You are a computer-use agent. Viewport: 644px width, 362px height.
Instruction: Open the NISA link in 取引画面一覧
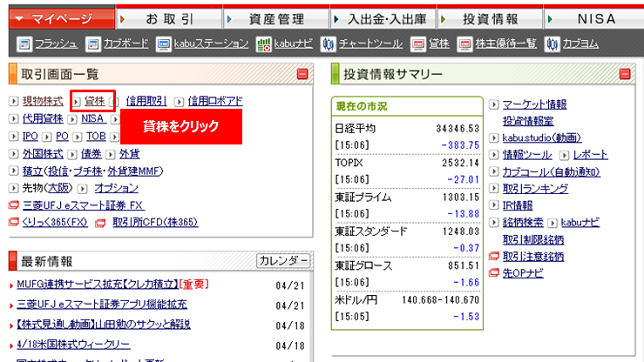pyautogui.click(x=93, y=119)
